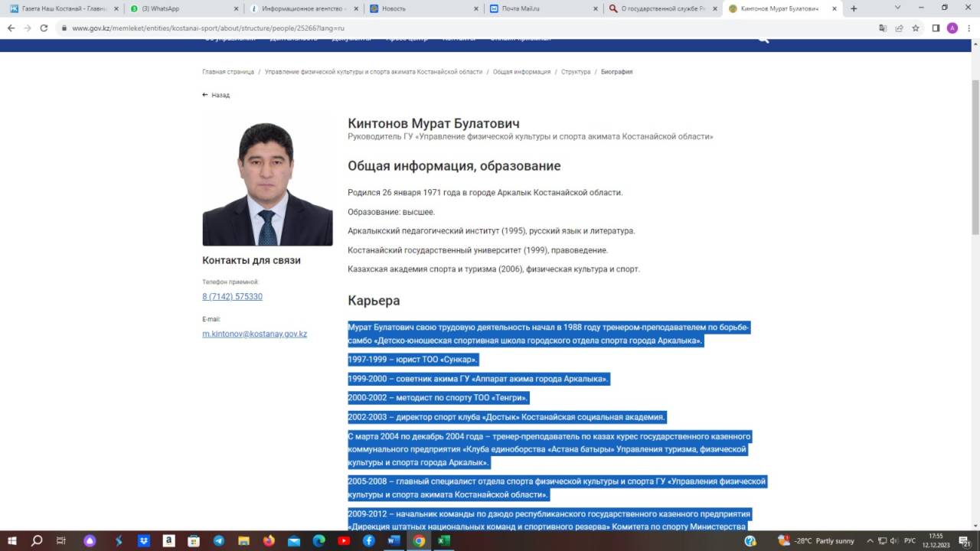Open Task View on the taskbar
This screenshot has height=551, width=980.
click(x=62, y=540)
